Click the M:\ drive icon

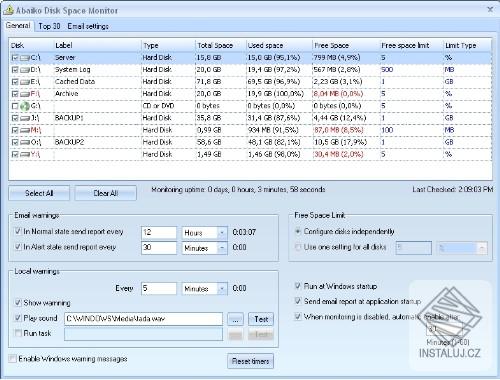coord(24,130)
